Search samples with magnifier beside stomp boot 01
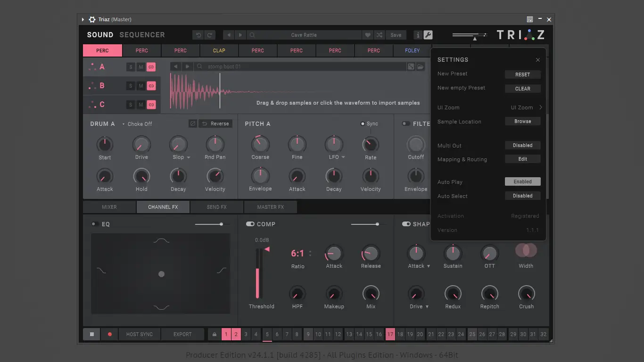 (x=200, y=66)
